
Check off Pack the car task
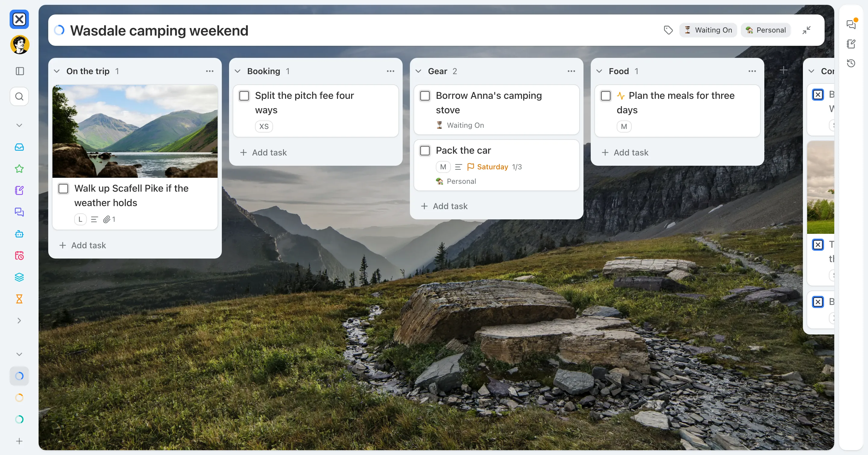coord(425,151)
